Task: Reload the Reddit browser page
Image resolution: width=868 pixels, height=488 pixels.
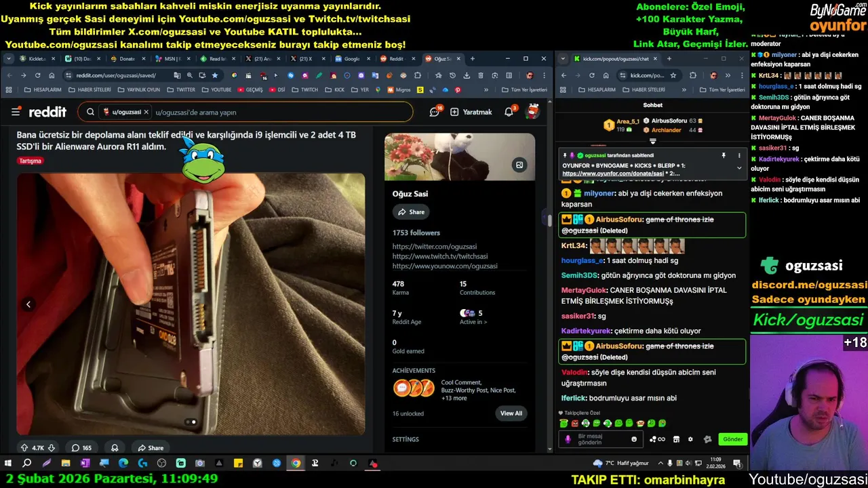Action: click(x=37, y=75)
